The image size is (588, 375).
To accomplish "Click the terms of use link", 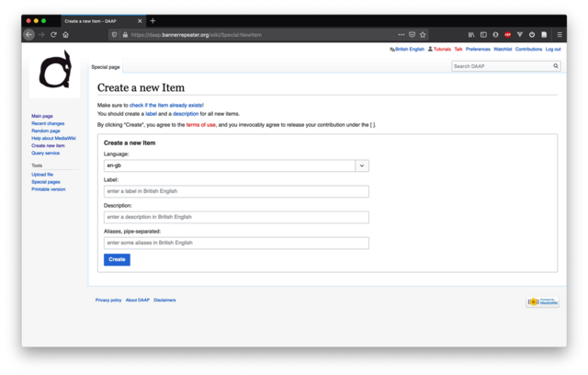I will point(201,124).
